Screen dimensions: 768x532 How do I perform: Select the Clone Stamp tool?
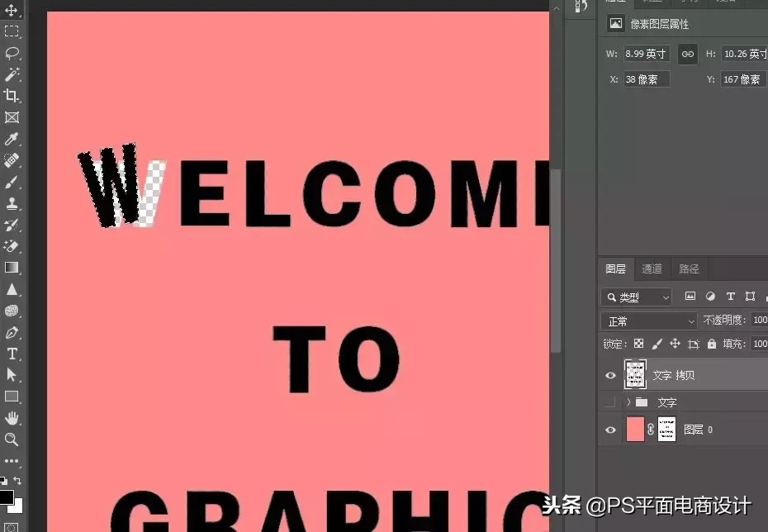coord(12,203)
